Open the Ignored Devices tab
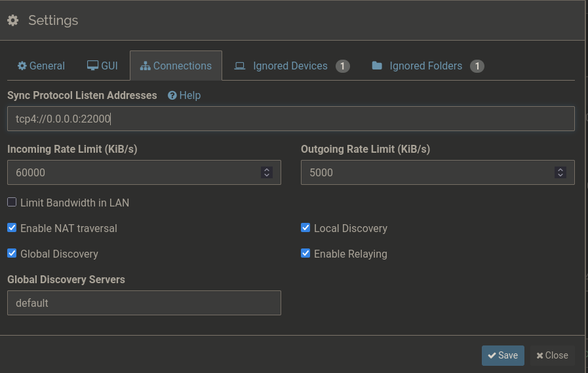Screen dimensions: 588x373 point(292,66)
